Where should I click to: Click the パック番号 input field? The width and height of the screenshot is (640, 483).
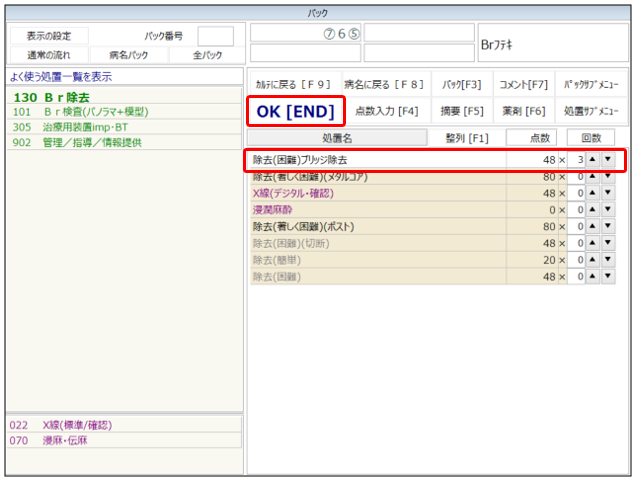click(215, 37)
